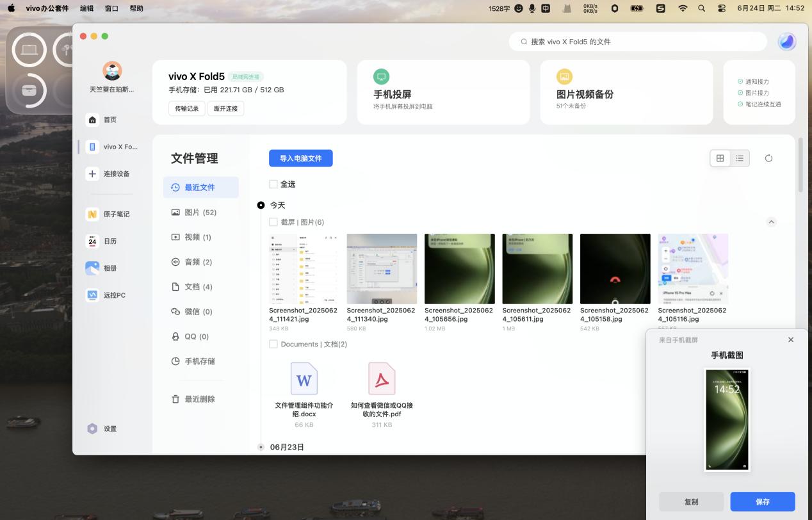Click the 图片视频备份 backup icon

pos(564,77)
